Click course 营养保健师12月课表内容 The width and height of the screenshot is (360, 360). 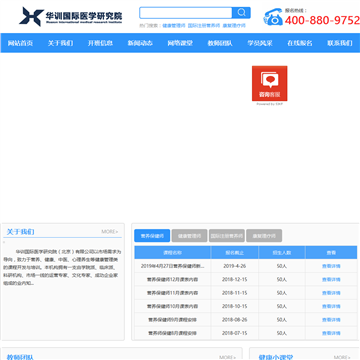(x=172, y=280)
